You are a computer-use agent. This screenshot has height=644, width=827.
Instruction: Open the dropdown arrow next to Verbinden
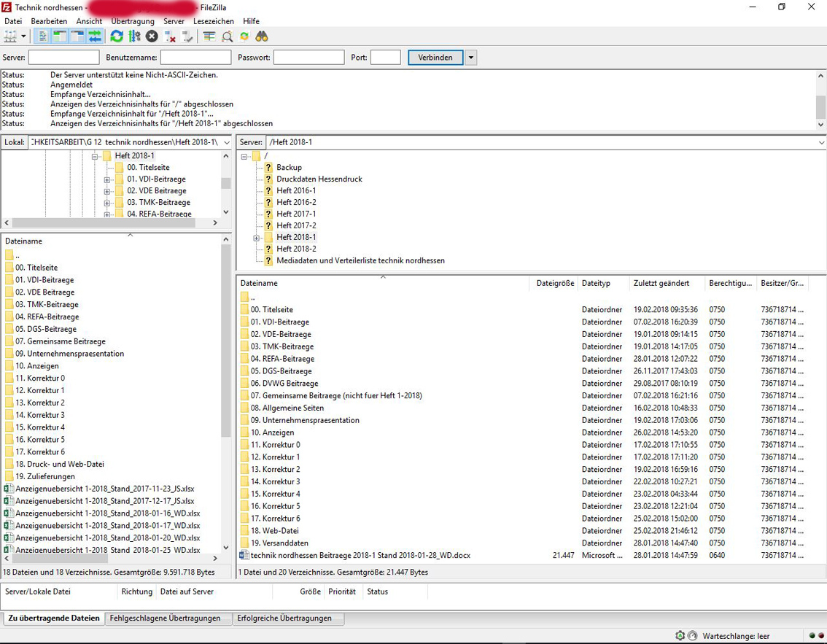471,58
